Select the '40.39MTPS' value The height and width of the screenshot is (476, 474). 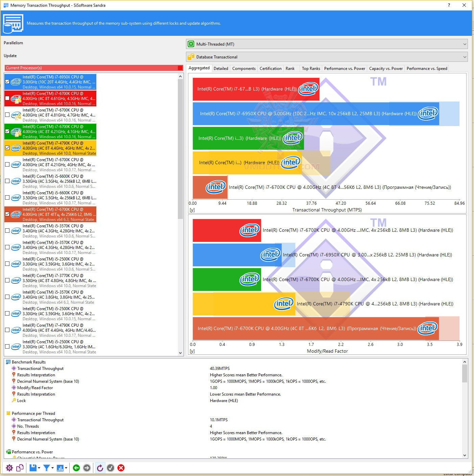pos(220,368)
